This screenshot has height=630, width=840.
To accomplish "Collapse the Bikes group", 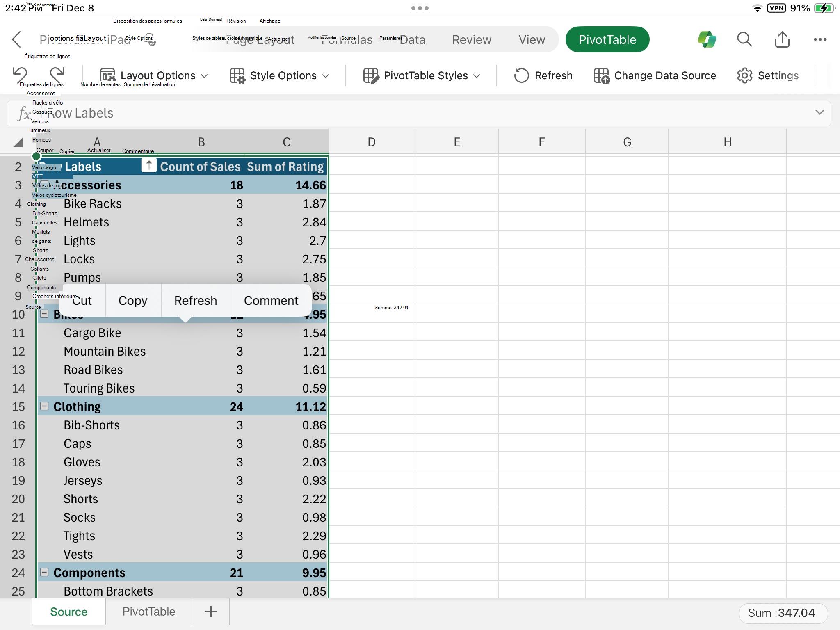I will point(44,314).
